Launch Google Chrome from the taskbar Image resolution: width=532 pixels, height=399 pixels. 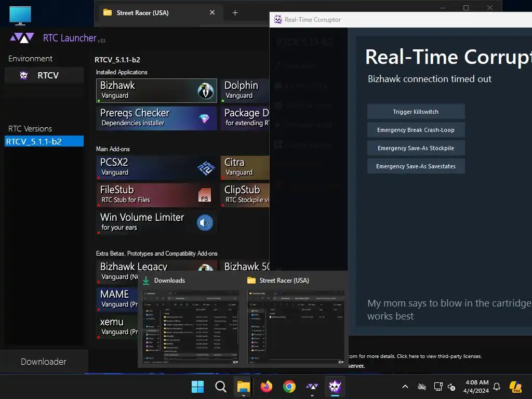pos(289,387)
